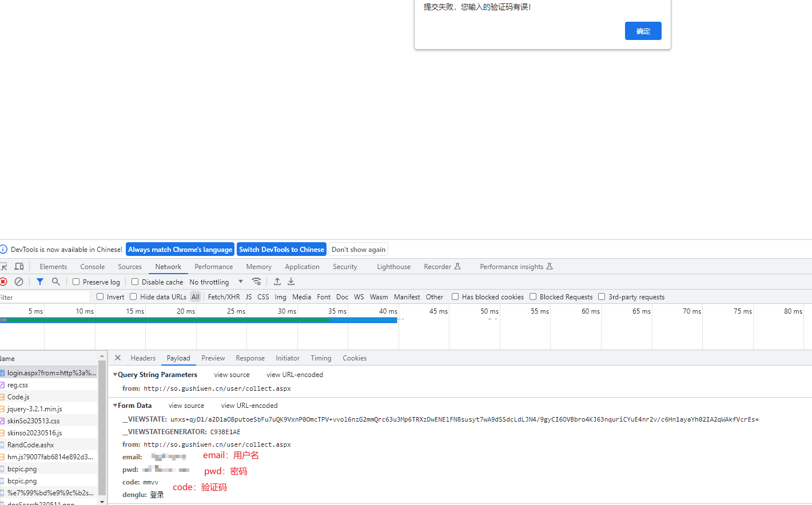812x505 pixels.
Task: Toggle the Invert filter checkbox
Action: click(100, 296)
